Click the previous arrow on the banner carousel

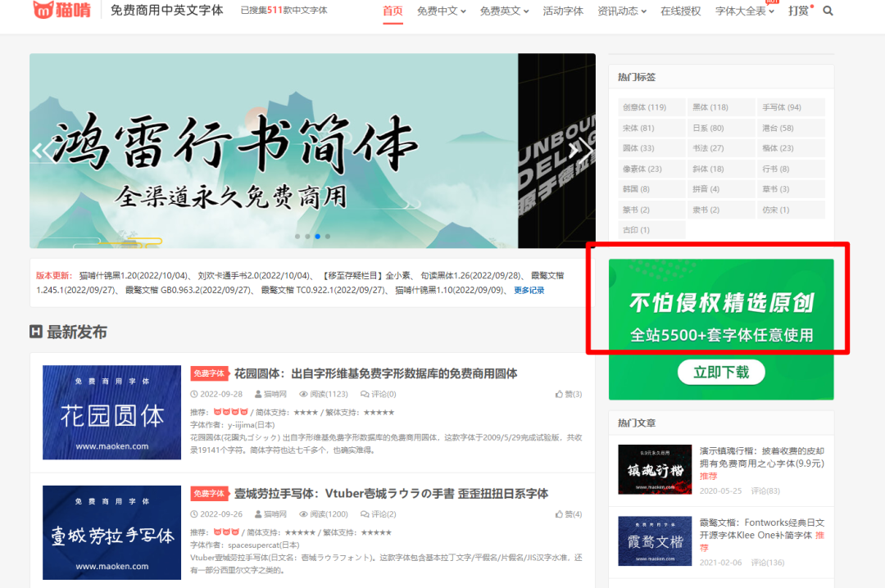(39, 151)
